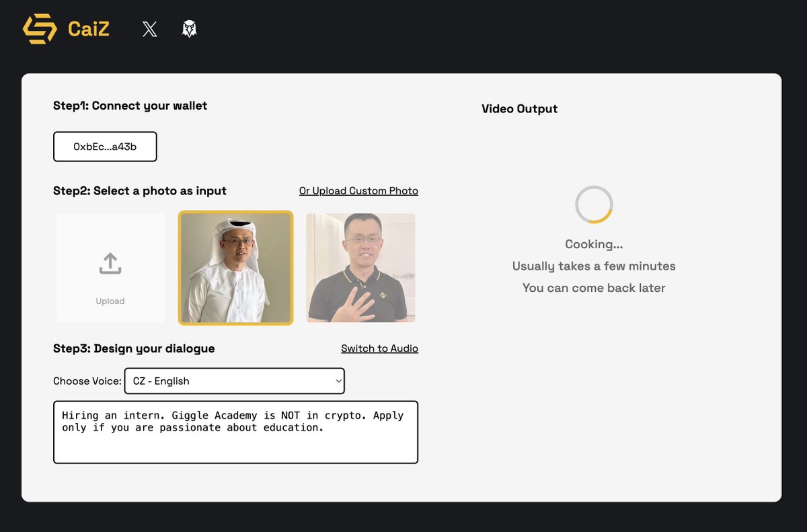Click into the dialogue text box
807x532 pixels.
click(x=235, y=432)
